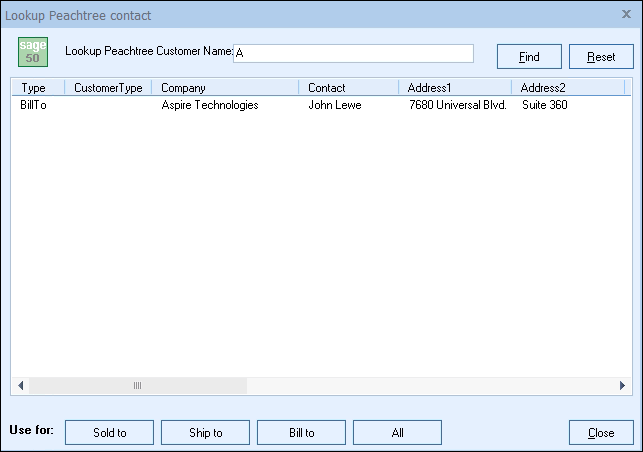Select the Aspire Technologies row
The image size is (643, 452).
209,105
